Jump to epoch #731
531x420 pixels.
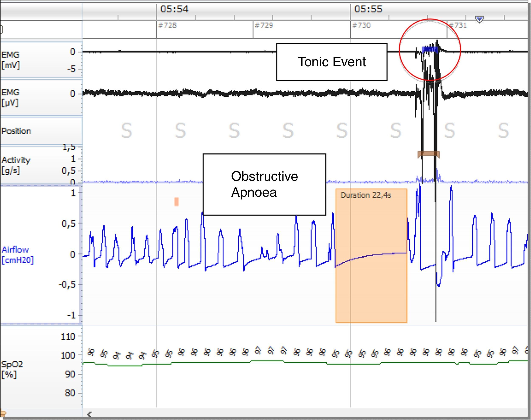point(458,25)
